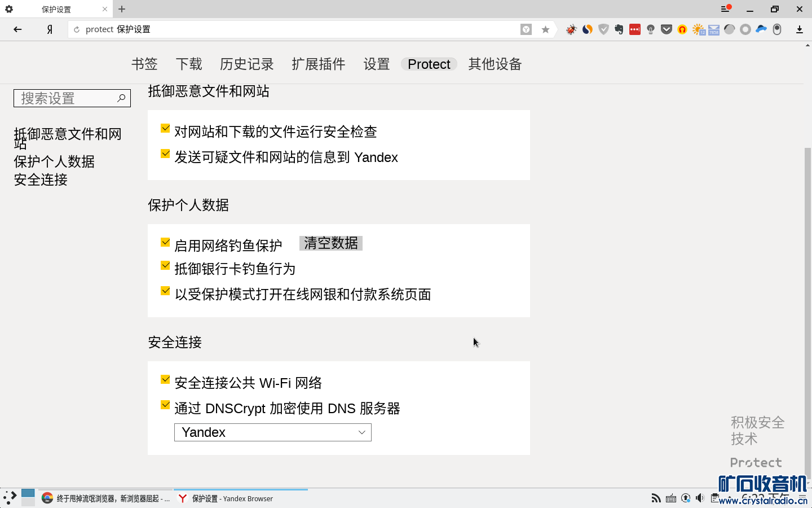Open the Evernote elephant extension

click(619, 29)
